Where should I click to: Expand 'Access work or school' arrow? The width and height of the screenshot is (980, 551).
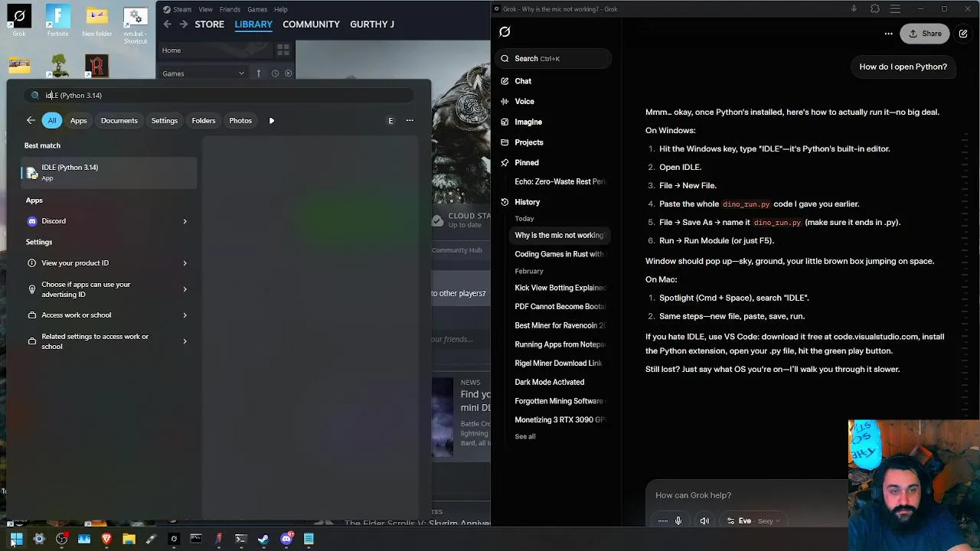pyautogui.click(x=185, y=315)
